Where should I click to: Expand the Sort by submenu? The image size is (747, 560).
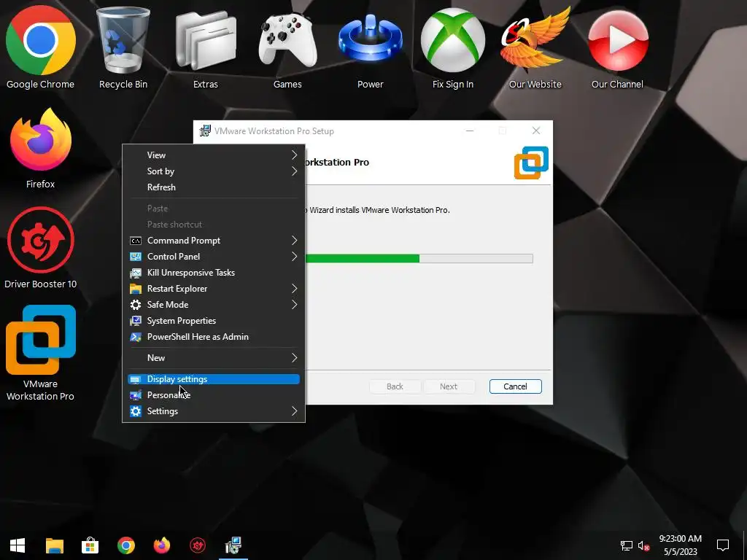pos(214,171)
